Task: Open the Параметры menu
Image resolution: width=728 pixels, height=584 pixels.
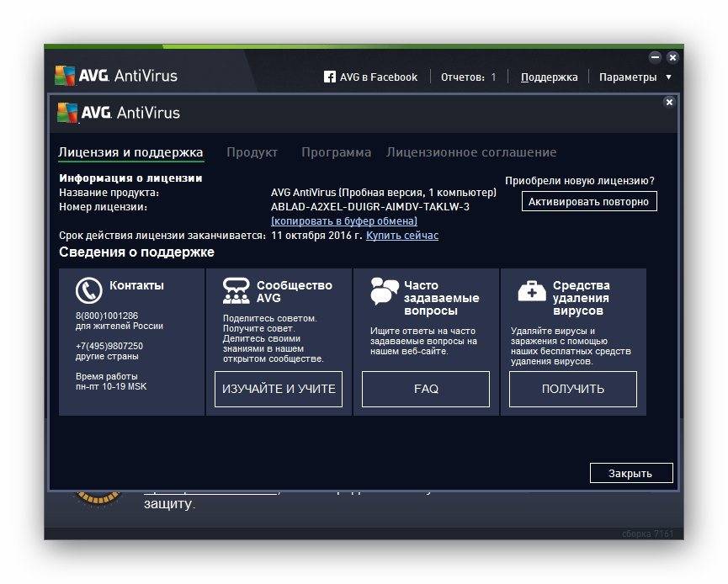Action: click(x=628, y=77)
